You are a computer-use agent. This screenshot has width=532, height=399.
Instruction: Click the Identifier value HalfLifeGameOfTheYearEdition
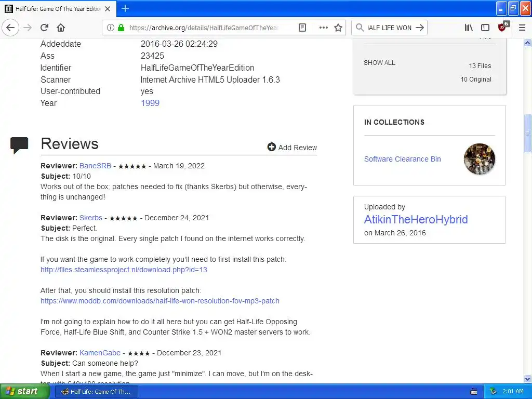coord(197,68)
